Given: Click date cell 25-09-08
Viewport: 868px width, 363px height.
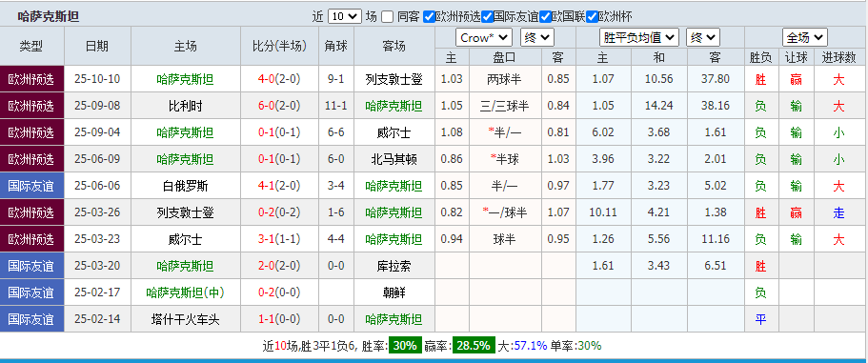Looking at the screenshot, I should (x=97, y=106).
